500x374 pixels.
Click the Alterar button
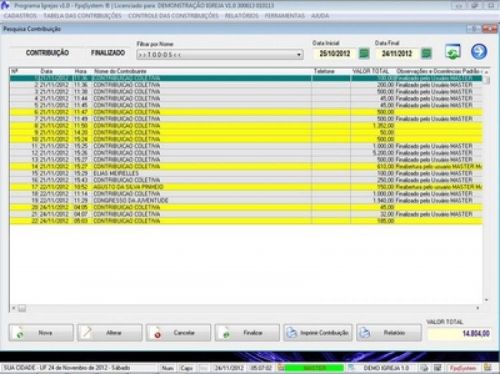click(110, 333)
